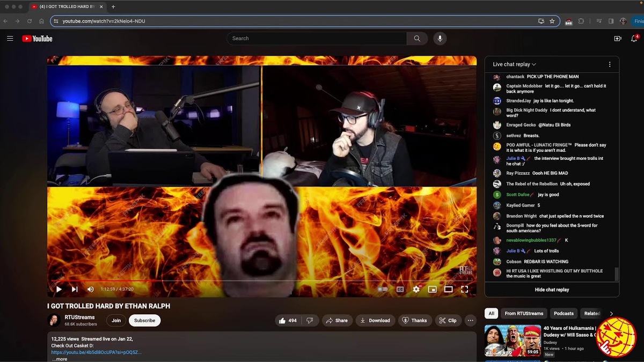Open the RTUStreams channel avatar
Viewport: 644px width, 362px height.
click(54, 320)
